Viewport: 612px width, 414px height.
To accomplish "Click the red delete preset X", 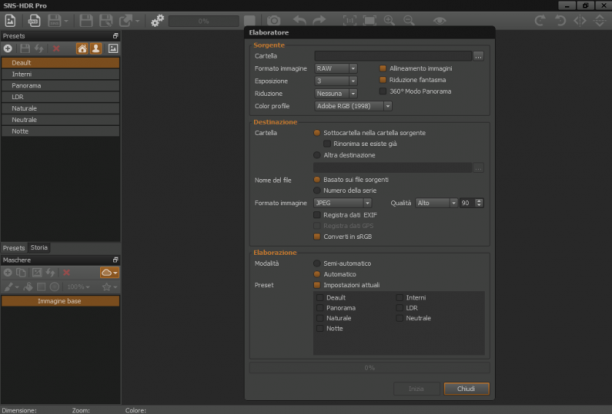I will point(56,48).
